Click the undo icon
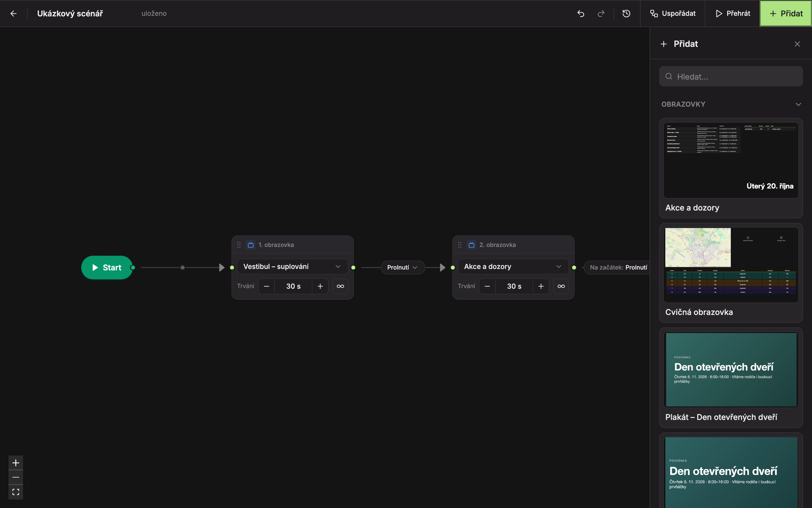 tap(581, 14)
